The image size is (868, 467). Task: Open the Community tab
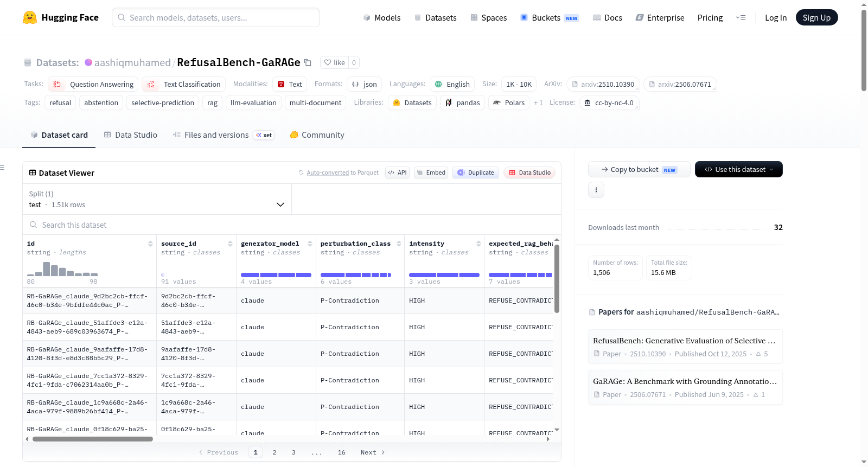click(x=317, y=135)
